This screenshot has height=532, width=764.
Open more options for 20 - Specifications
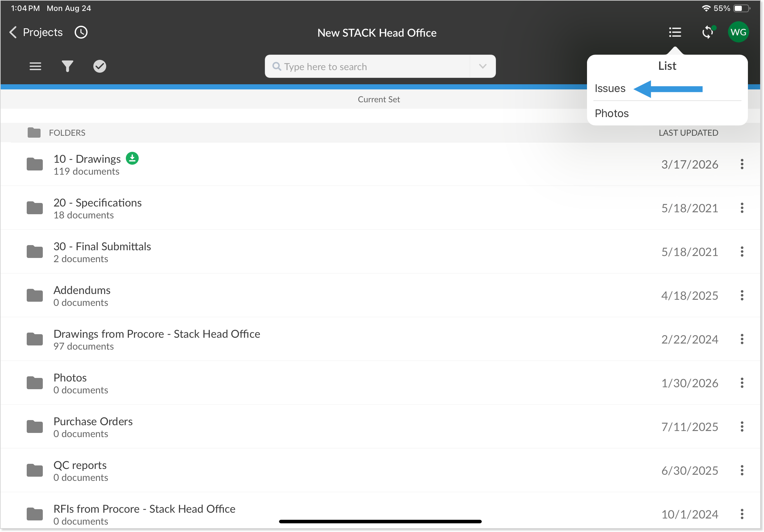(742, 208)
